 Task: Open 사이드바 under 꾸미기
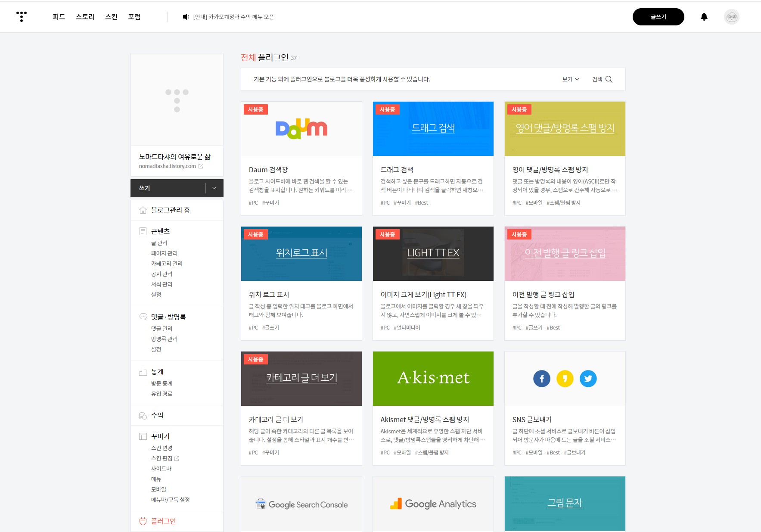(161, 469)
